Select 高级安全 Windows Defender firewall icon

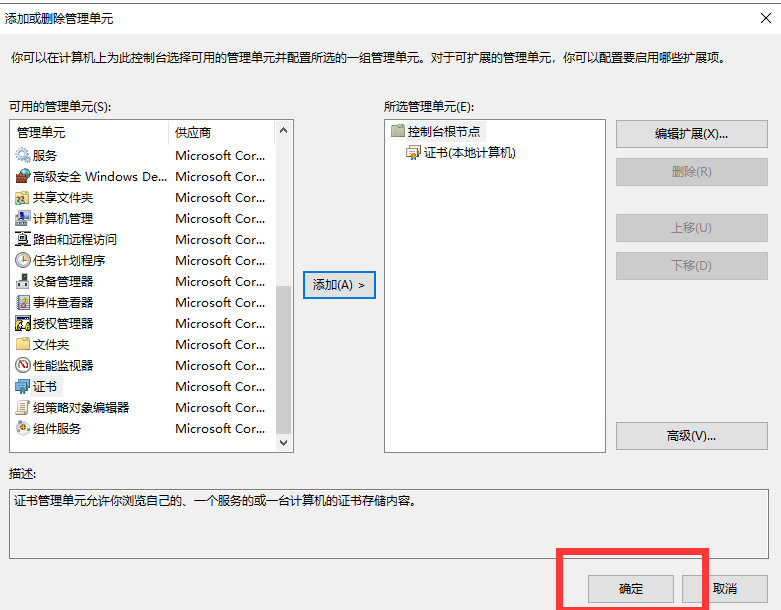point(23,176)
